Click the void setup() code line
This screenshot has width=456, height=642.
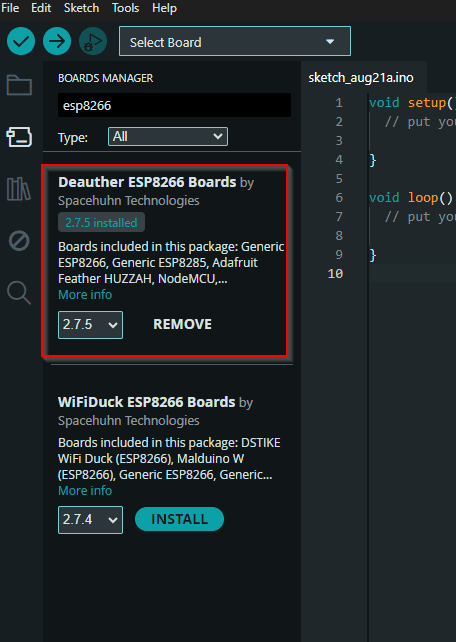(412, 102)
